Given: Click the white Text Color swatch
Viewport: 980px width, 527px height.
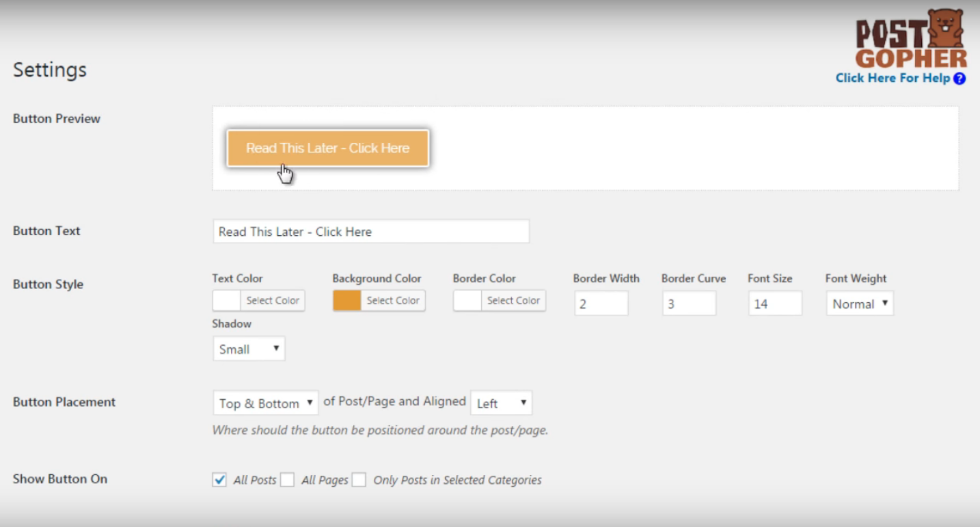Looking at the screenshot, I should [x=226, y=301].
